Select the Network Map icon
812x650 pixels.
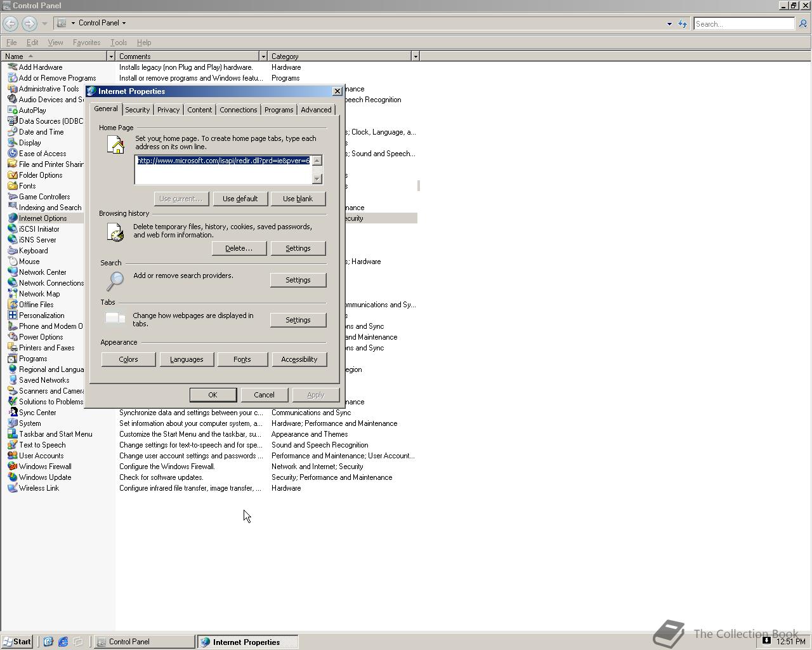pos(12,294)
